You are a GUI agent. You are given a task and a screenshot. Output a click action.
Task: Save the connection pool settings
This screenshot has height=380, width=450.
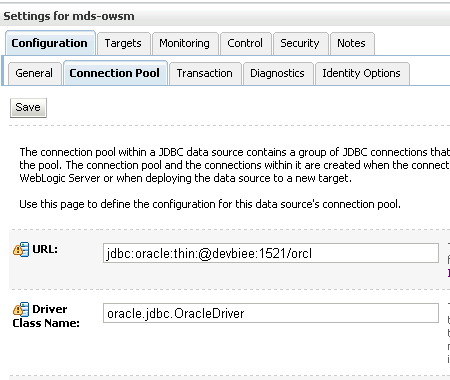tap(28, 108)
